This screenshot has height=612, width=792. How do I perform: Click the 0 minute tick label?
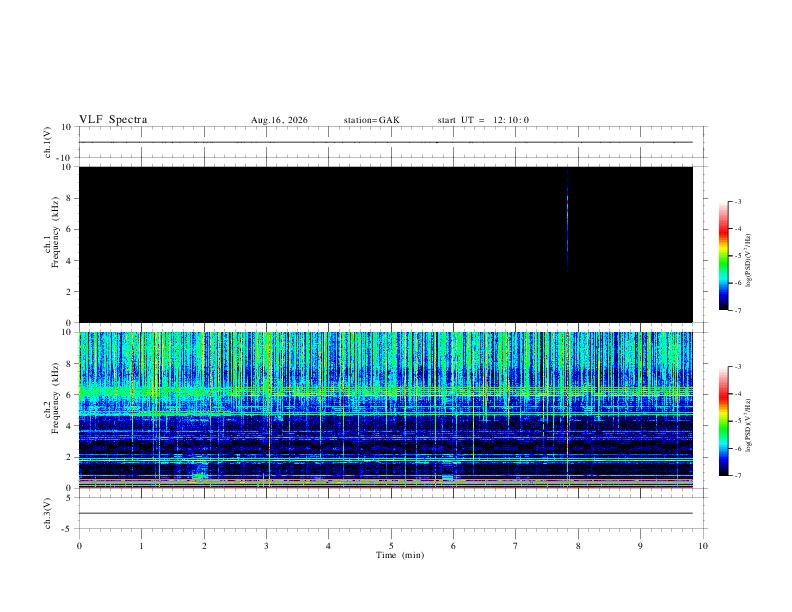[79, 546]
